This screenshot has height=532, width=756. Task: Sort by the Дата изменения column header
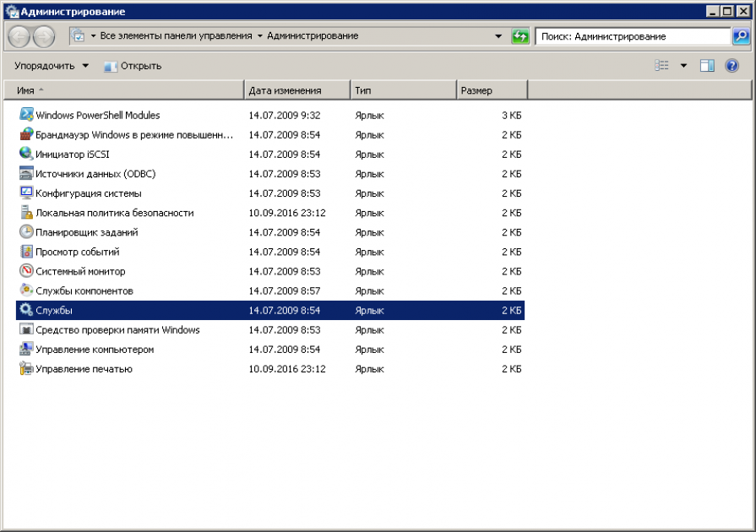pyautogui.click(x=285, y=90)
